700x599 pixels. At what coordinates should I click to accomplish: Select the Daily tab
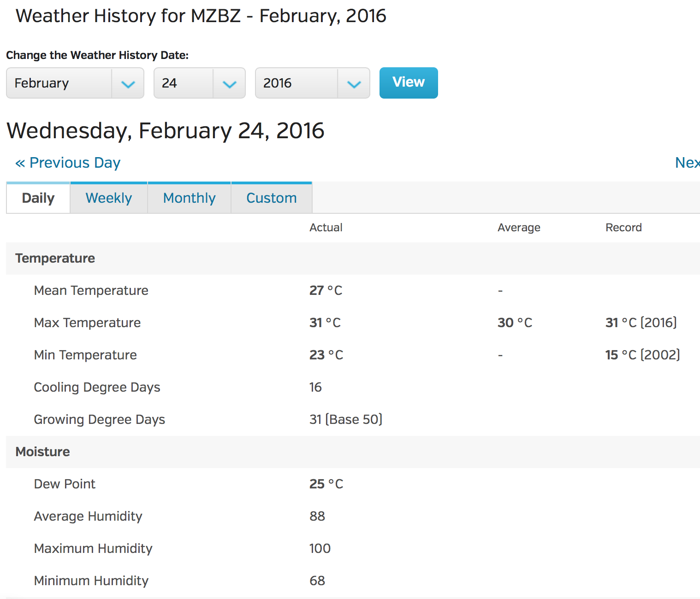pos(38,198)
